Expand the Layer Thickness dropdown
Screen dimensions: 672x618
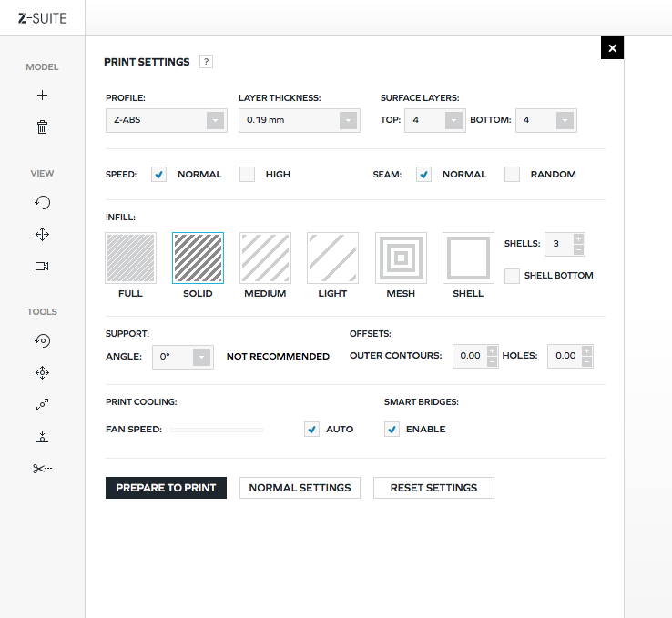[300, 120]
